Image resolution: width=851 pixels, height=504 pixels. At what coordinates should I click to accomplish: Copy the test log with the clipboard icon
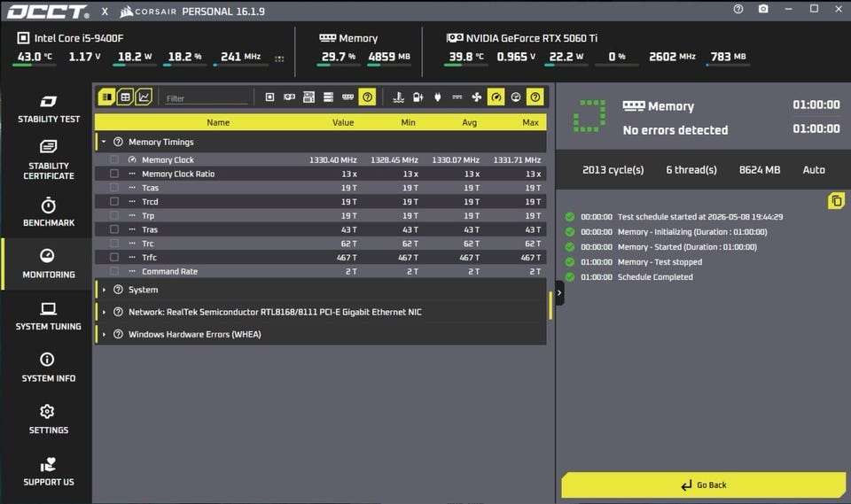click(836, 201)
